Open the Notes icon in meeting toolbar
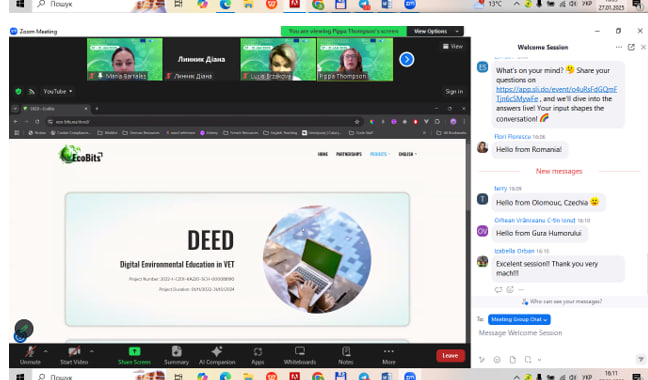This screenshot has height=380, width=648. click(x=346, y=356)
